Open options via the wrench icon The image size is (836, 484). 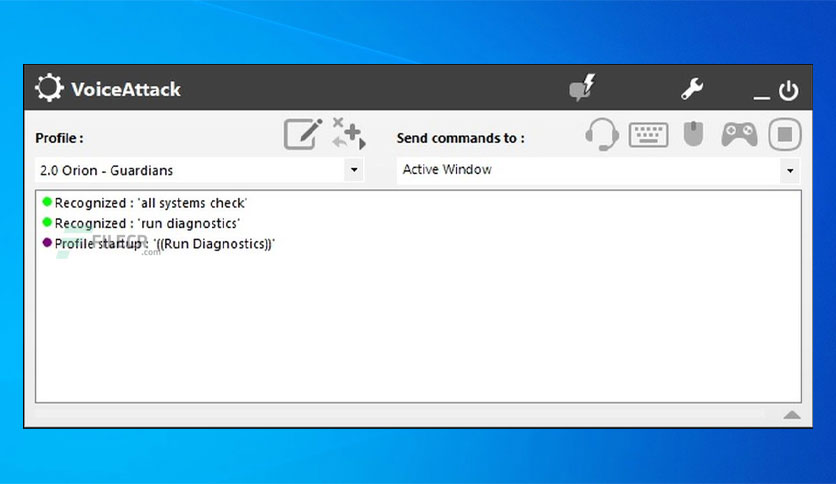pos(692,88)
